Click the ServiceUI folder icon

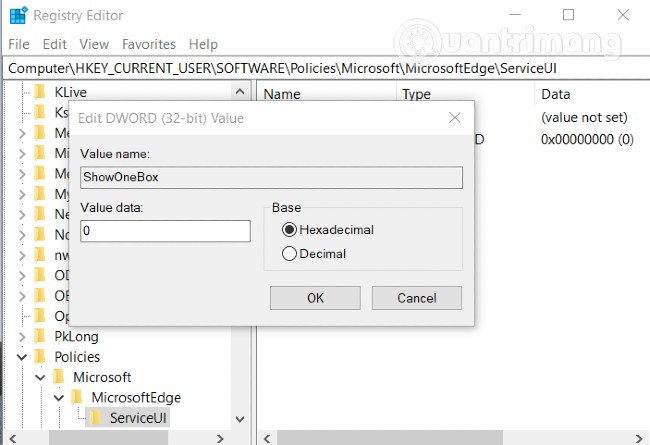tap(95, 417)
